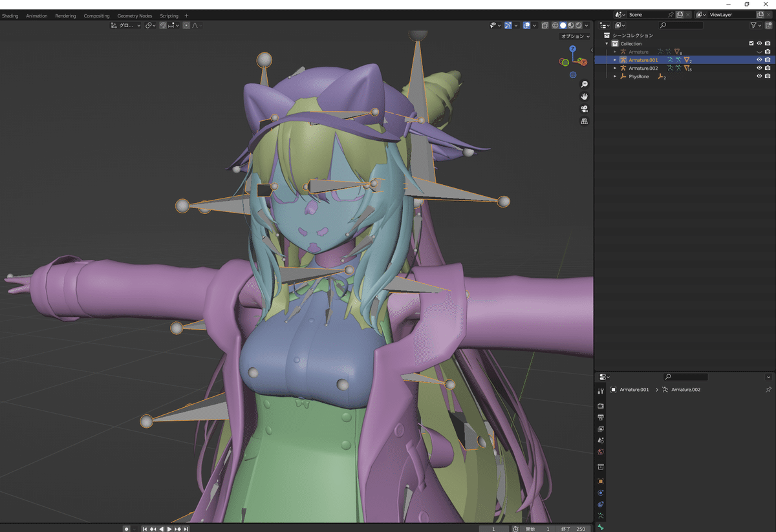Open the outliner filter dropdown
Screen dimensions: 776x532
[x=755, y=25]
